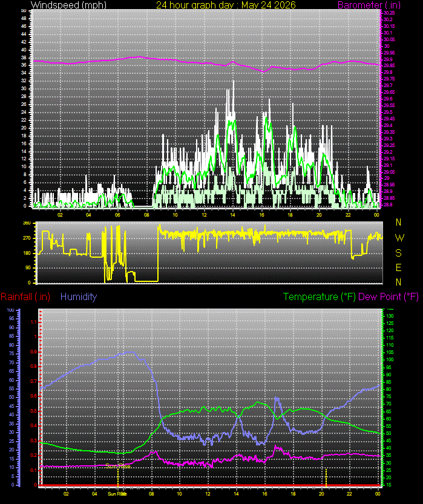Screen dimensions: 423x504
Task: Click the '18' hour label under the windspeed graph
Action: click(290, 215)
